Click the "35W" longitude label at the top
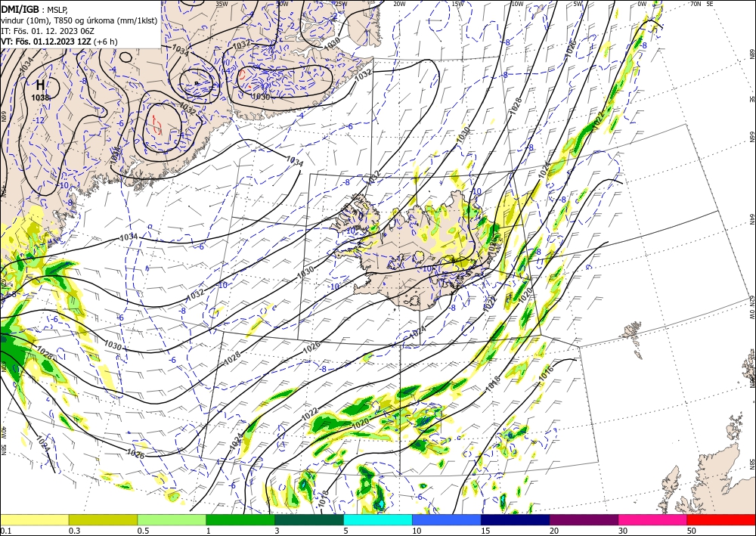The width and height of the screenshot is (756, 536). pyautogui.click(x=222, y=4)
